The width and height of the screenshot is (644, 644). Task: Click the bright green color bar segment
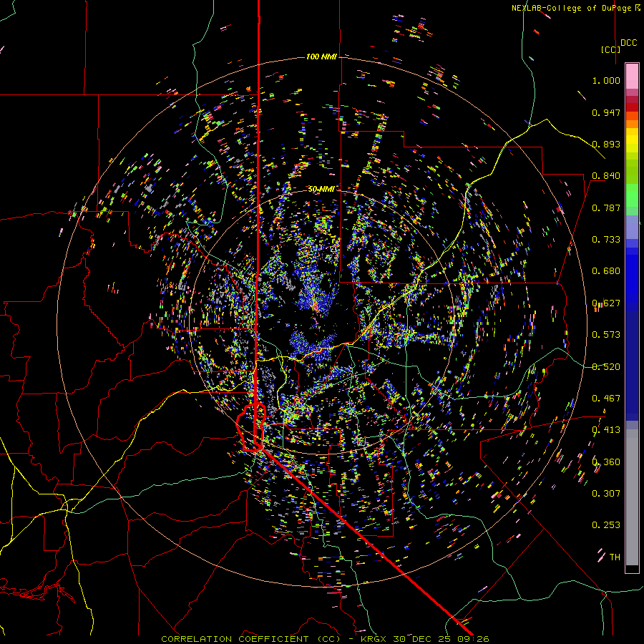click(632, 195)
